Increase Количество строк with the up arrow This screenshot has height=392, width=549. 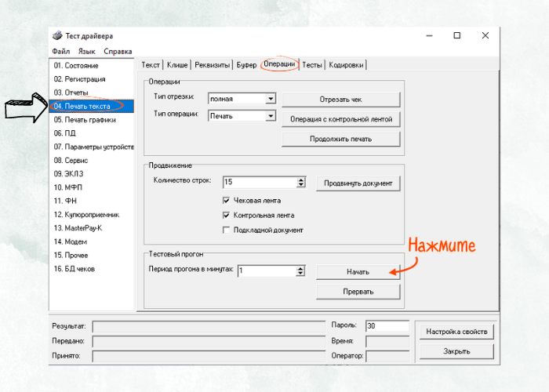[x=301, y=180]
